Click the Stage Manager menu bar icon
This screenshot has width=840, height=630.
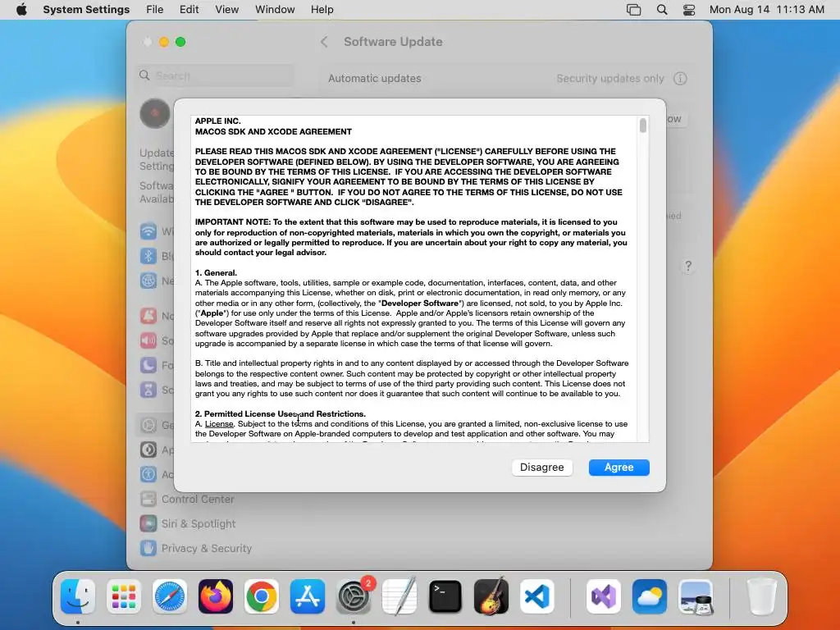(x=634, y=10)
